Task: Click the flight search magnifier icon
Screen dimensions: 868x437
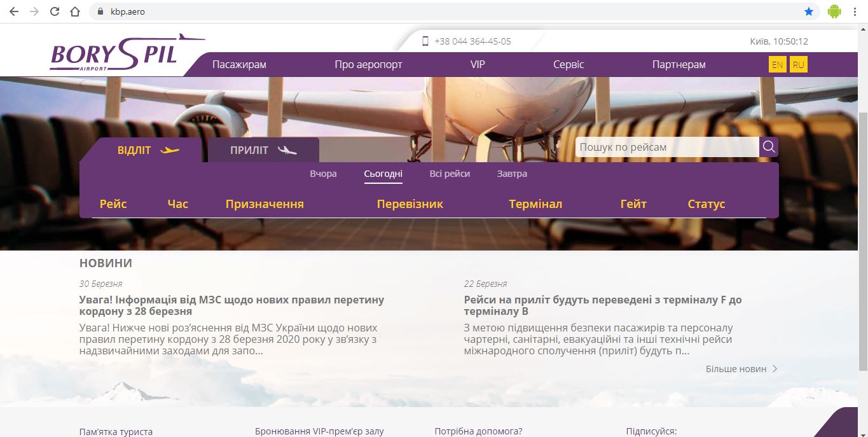Action: pos(768,147)
